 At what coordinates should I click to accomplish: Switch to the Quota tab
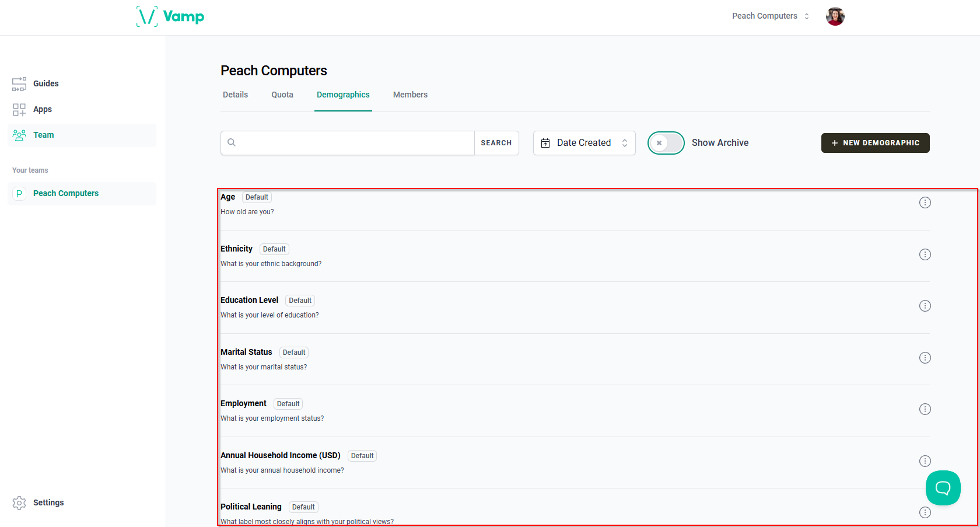pyautogui.click(x=282, y=95)
